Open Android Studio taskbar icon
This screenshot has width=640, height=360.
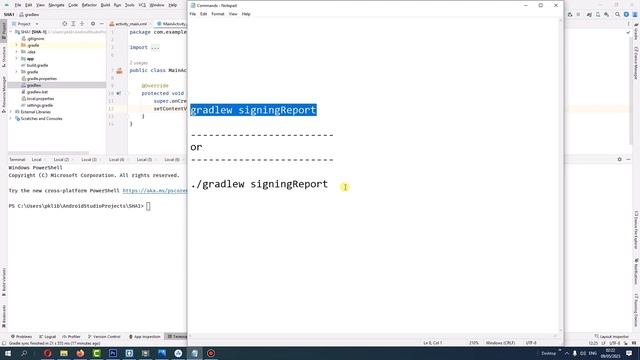178,353
